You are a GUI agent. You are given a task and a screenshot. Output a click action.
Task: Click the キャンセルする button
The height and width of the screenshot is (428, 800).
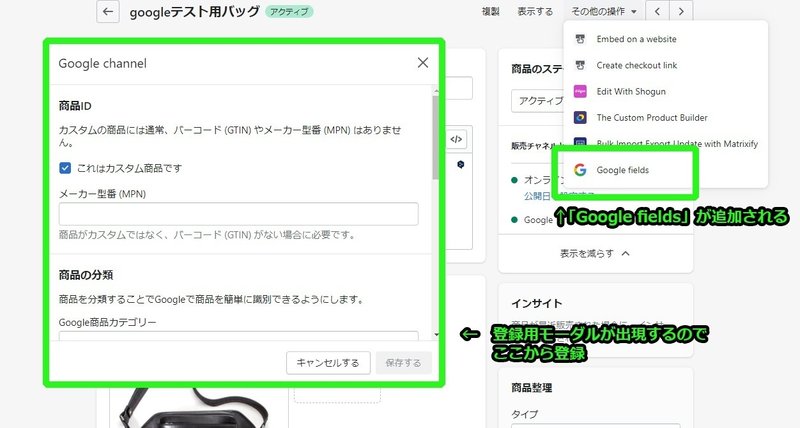(x=328, y=363)
